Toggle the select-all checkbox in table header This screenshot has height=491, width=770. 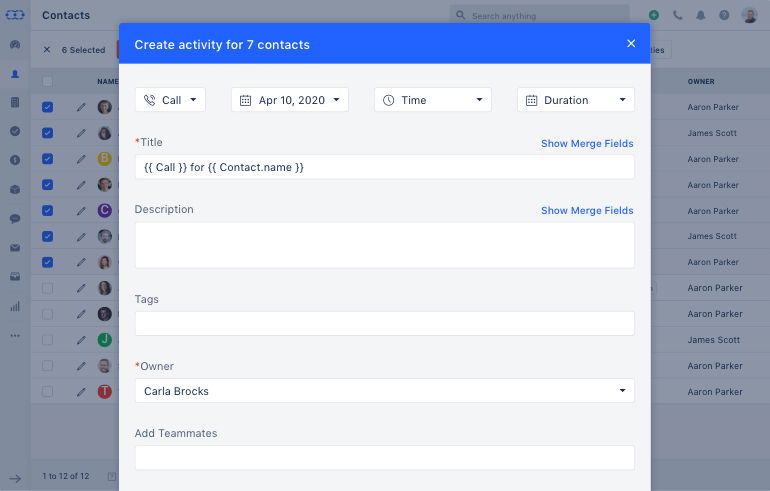pyautogui.click(x=48, y=82)
